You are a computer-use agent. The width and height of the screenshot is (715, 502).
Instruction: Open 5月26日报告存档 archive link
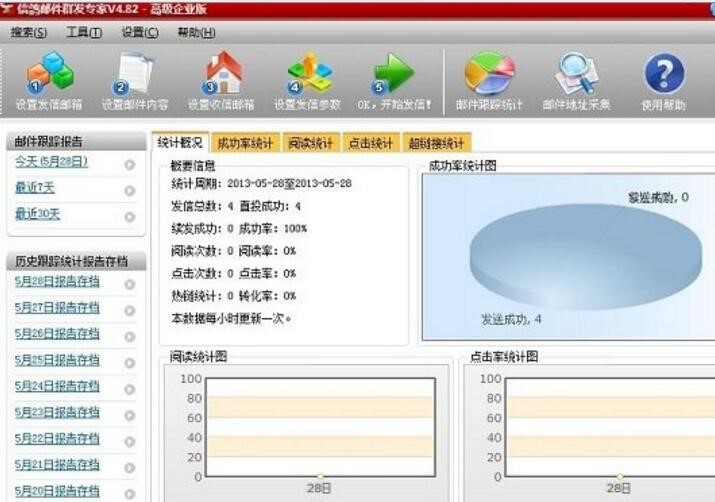(x=57, y=334)
